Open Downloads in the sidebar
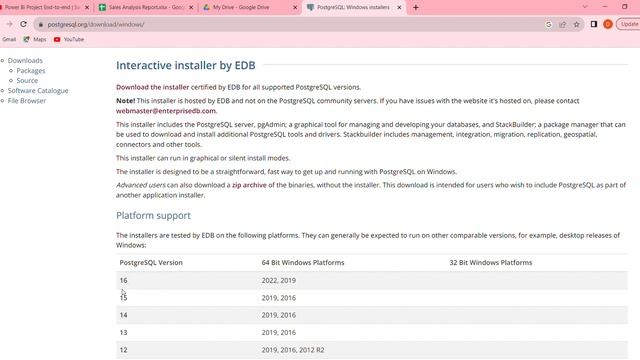The width and height of the screenshot is (640, 360). point(25,60)
